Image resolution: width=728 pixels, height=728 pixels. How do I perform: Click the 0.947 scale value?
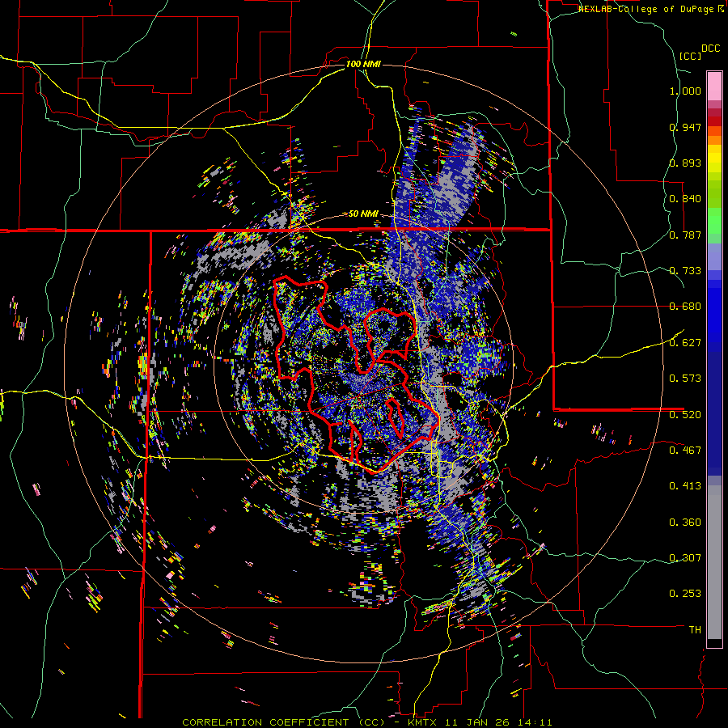tap(685, 127)
